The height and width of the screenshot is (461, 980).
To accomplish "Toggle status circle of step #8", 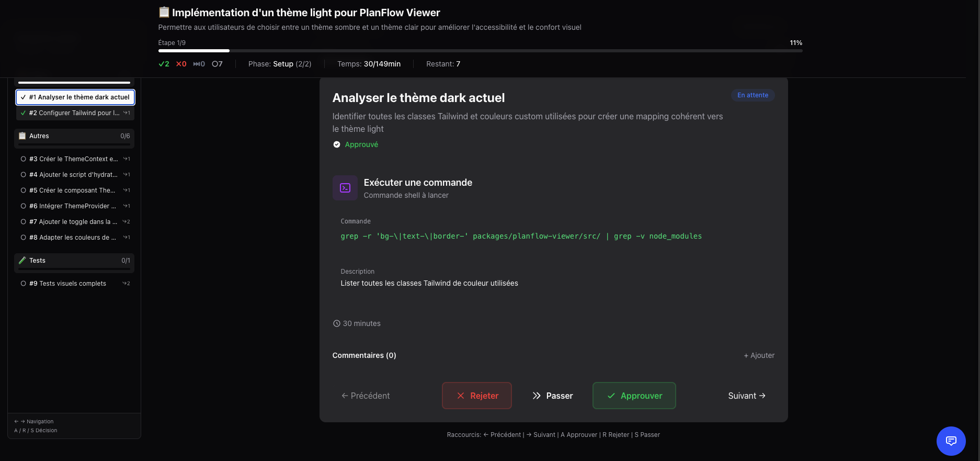I will coord(23,238).
